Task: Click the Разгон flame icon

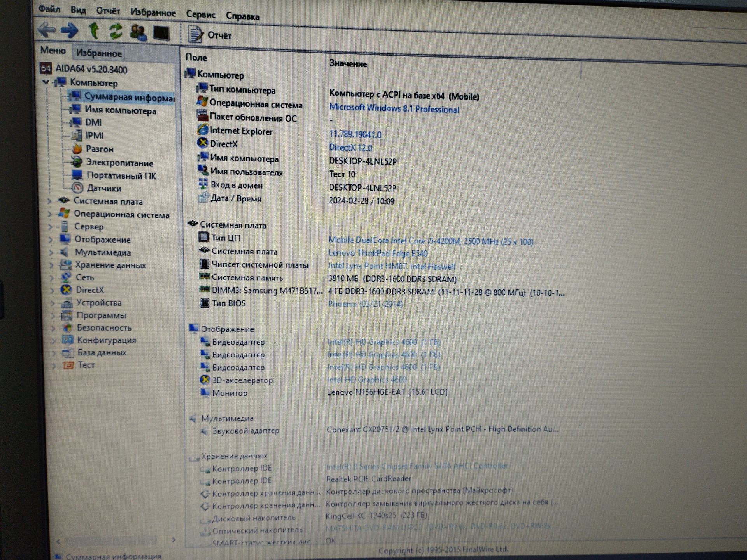Action: point(77,149)
